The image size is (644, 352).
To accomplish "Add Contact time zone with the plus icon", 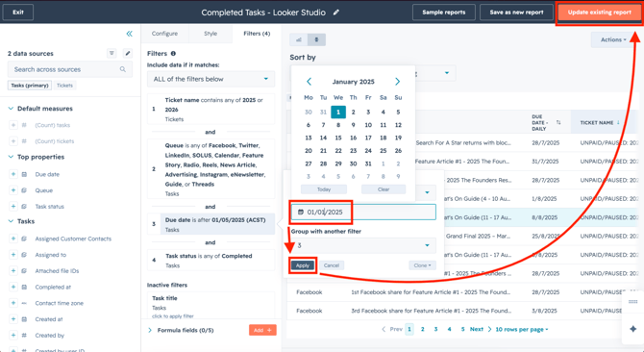I will (13, 303).
